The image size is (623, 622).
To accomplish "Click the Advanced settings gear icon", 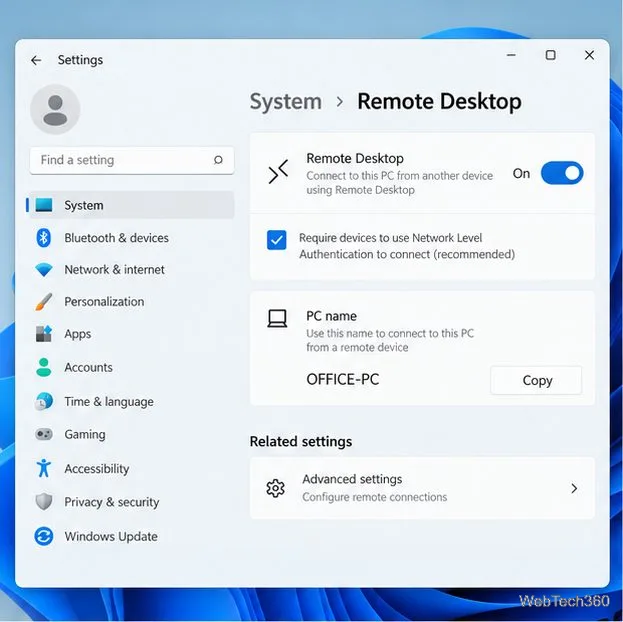I will pyautogui.click(x=275, y=488).
